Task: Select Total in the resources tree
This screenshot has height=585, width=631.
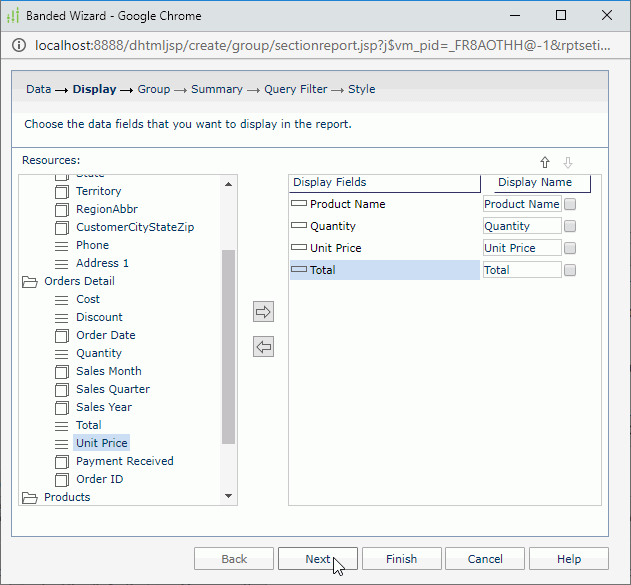Action: 89,425
